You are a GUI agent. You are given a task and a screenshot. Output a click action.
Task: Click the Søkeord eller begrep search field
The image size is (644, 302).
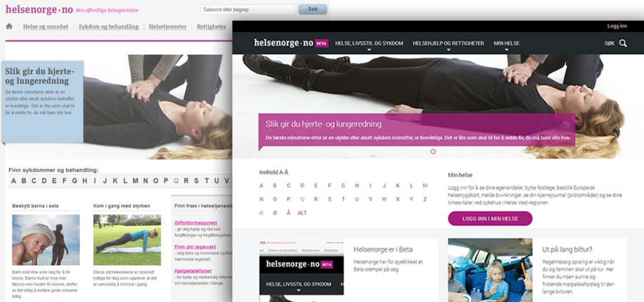click(248, 9)
